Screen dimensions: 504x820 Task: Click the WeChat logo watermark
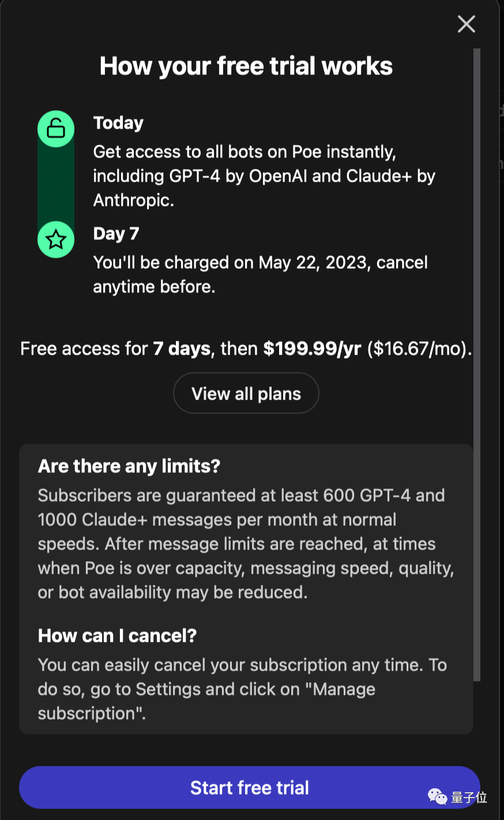point(437,797)
